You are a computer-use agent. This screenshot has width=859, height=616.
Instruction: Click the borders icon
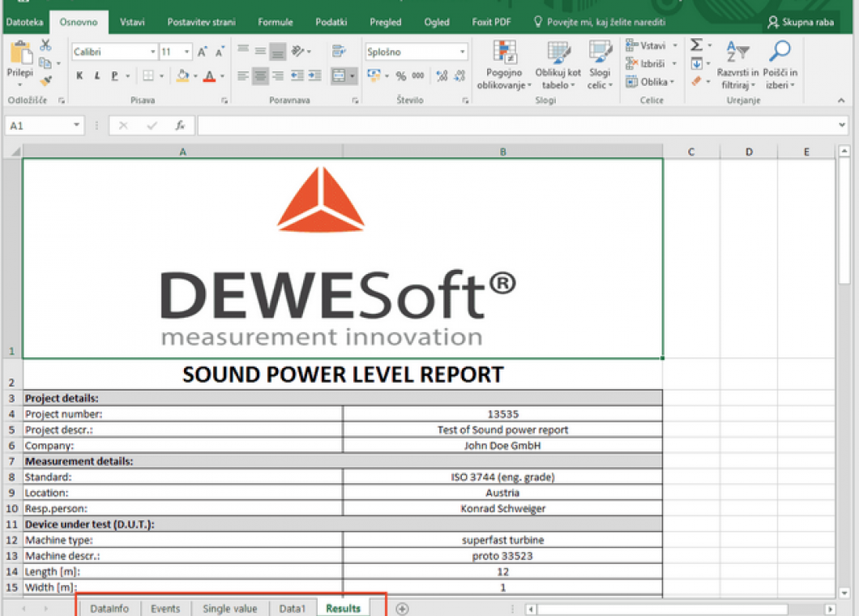pos(148,75)
